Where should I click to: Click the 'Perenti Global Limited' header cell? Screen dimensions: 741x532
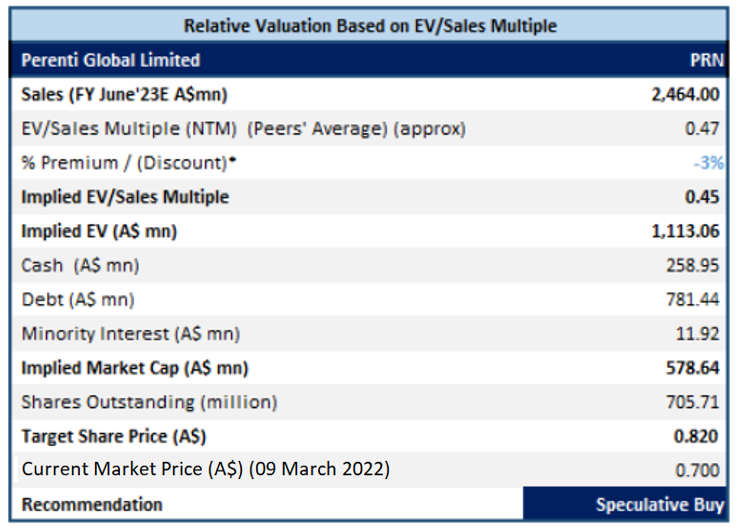(x=111, y=60)
